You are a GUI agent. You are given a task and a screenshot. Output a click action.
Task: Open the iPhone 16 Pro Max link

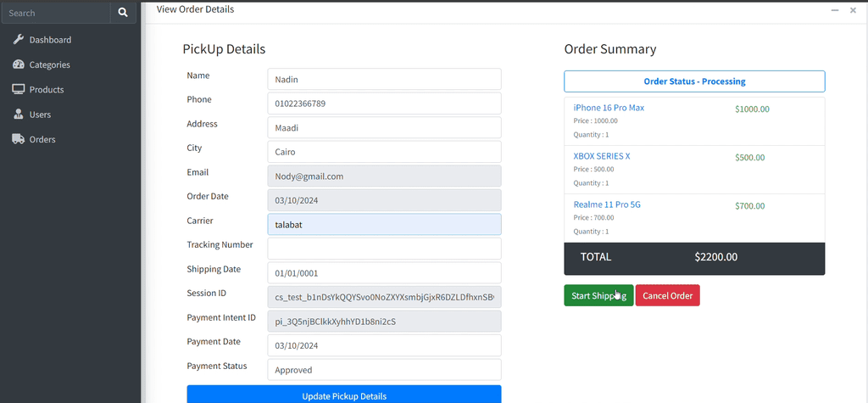609,108
